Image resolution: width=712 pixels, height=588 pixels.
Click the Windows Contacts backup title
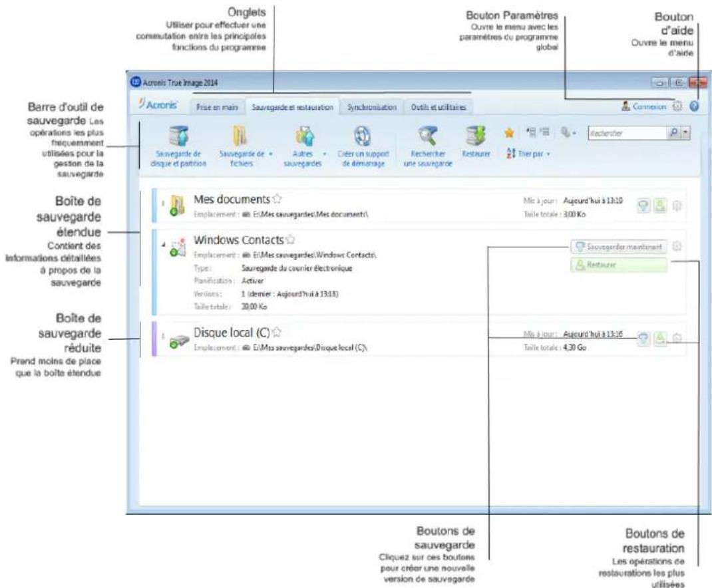pos(238,239)
